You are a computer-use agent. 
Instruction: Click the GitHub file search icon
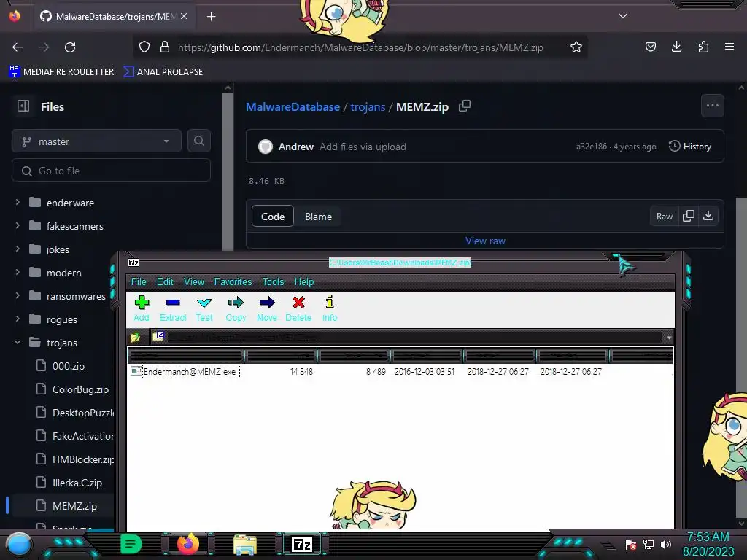pos(199,141)
